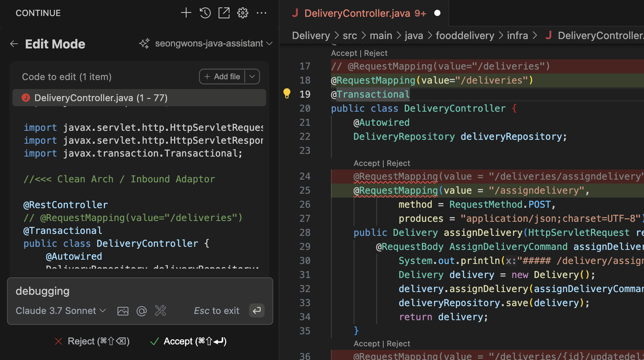
Task: Expand the Add file dropdown arrow
Action: coord(252,77)
